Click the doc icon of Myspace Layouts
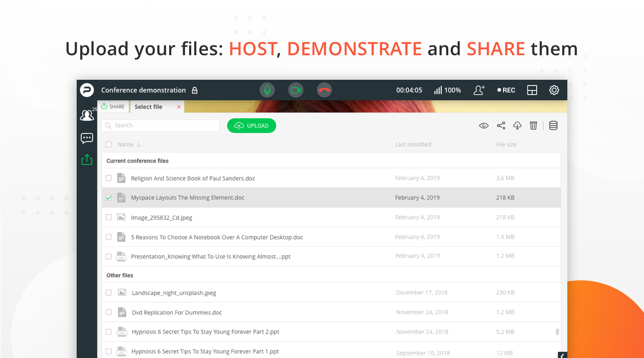Viewport: 644px width, 358px height. tap(121, 197)
